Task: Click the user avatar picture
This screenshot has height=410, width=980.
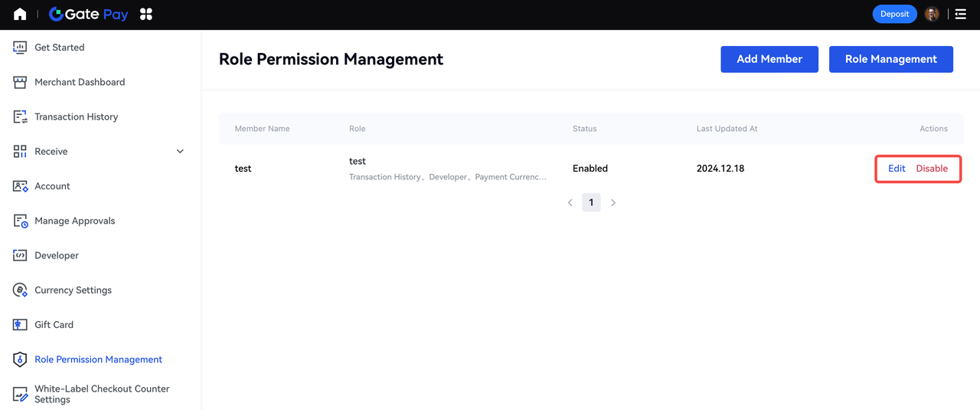Action: tap(932, 14)
